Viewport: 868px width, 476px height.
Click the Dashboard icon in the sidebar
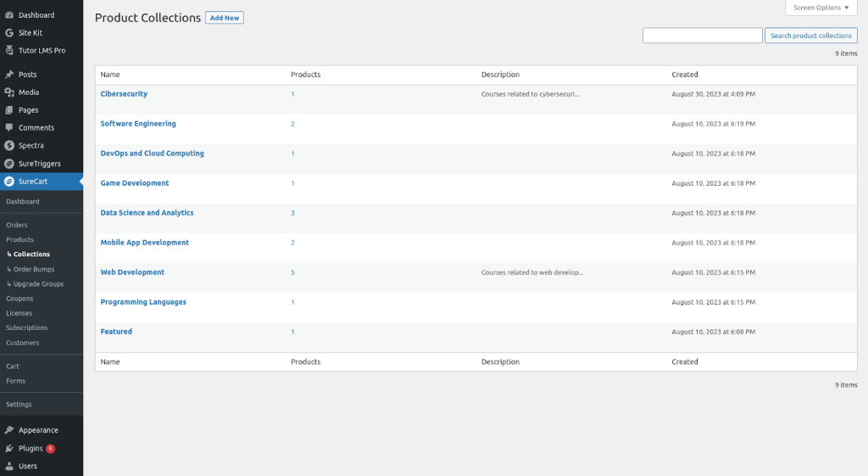click(9, 15)
